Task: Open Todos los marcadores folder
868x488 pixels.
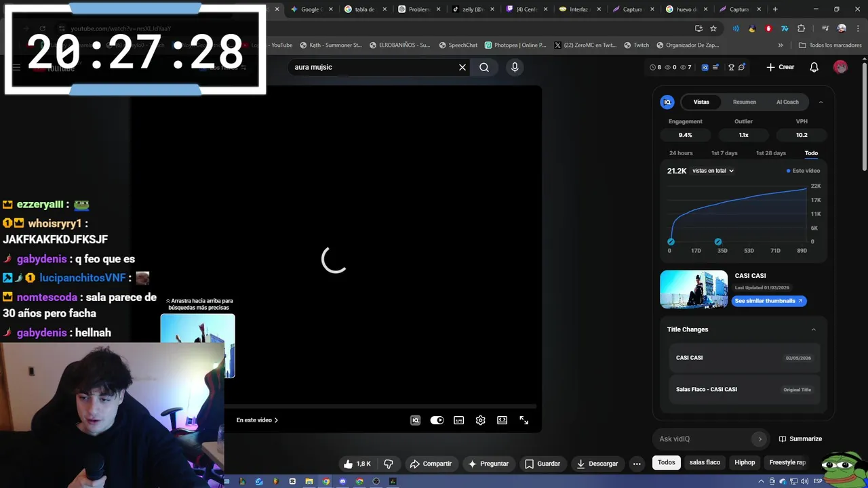Action: tap(830, 45)
